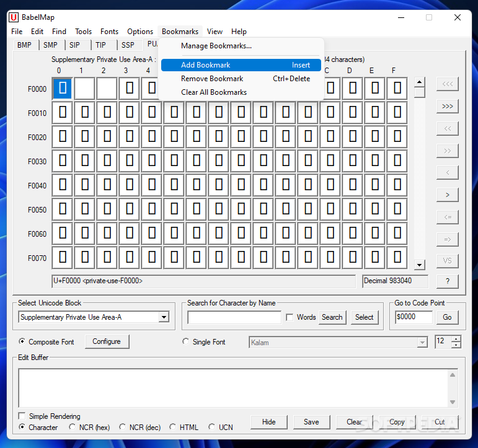Screen dimensions: 478x448
Task: Switch to the TIP plane tab
Action: 104,45
